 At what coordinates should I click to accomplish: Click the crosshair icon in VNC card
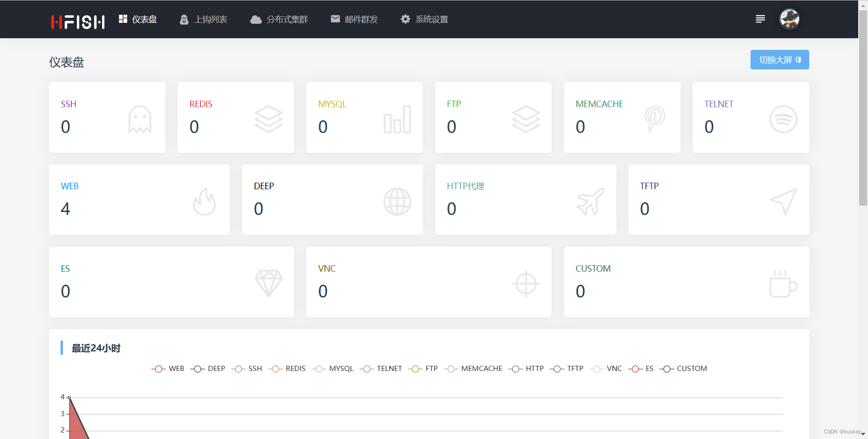pyautogui.click(x=526, y=283)
